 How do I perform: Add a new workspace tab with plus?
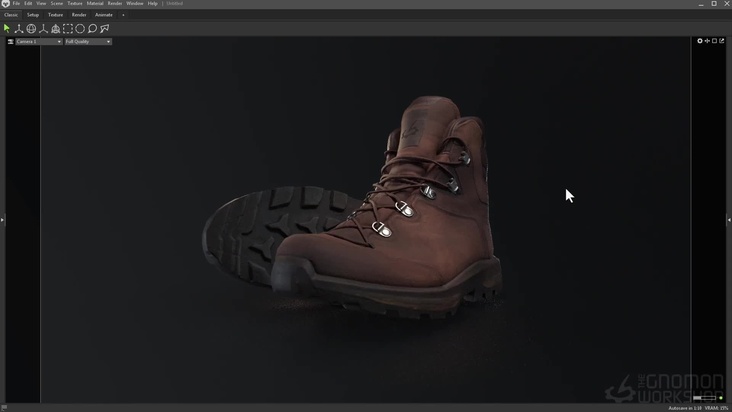123,15
